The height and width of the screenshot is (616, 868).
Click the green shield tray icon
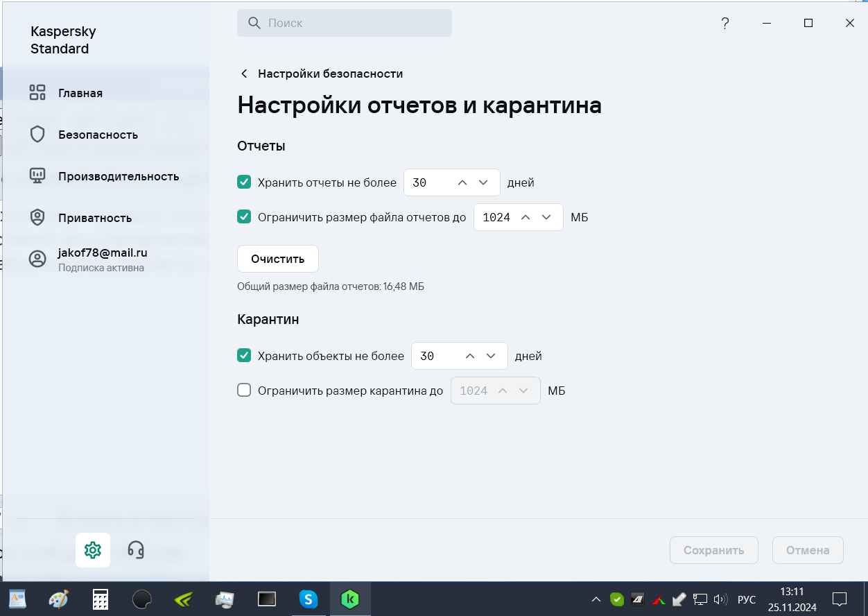pyautogui.click(x=617, y=599)
